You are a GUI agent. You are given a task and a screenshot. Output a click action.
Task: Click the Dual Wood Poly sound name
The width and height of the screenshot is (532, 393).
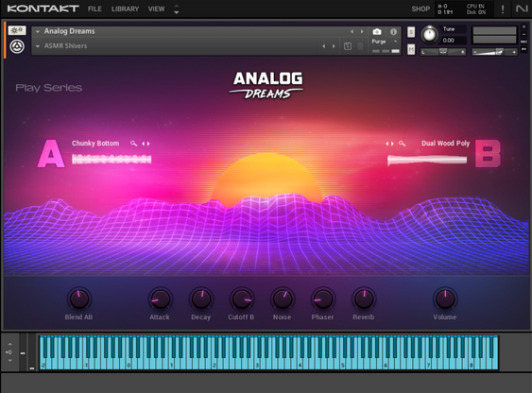pyautogui.click(x=445, y=144)
